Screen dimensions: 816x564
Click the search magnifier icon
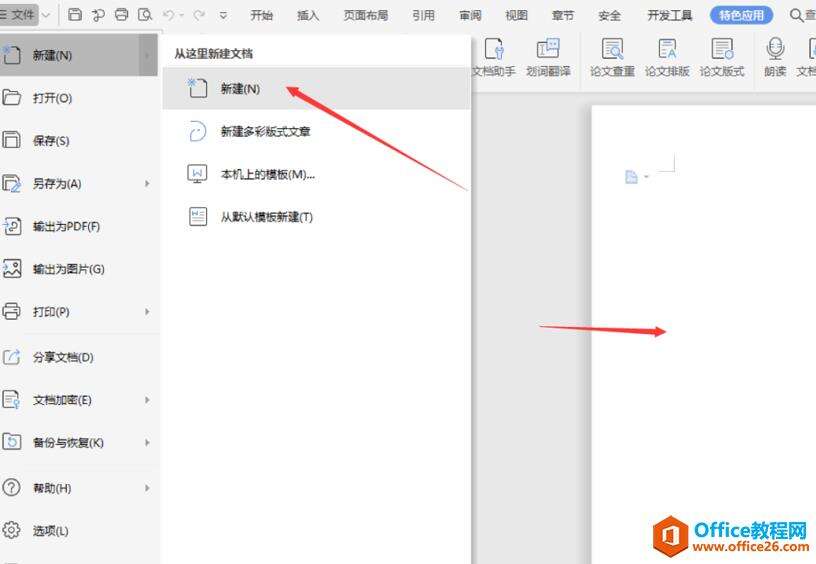coord(796,15)
